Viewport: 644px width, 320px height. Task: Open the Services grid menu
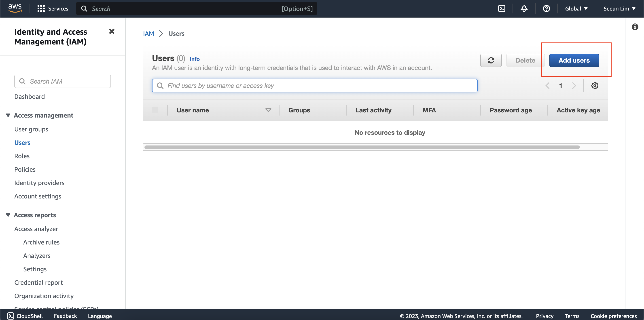(41, 8)
